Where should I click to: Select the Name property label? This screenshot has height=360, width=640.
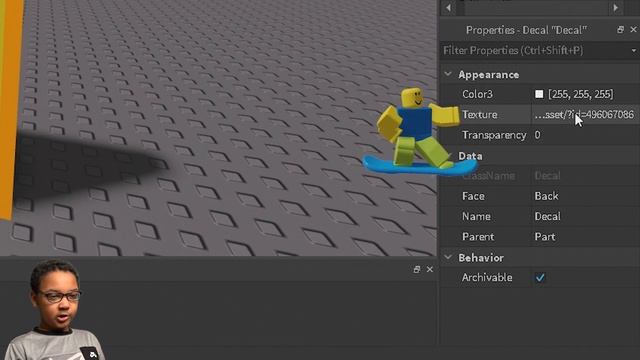(x=476, y=216)
